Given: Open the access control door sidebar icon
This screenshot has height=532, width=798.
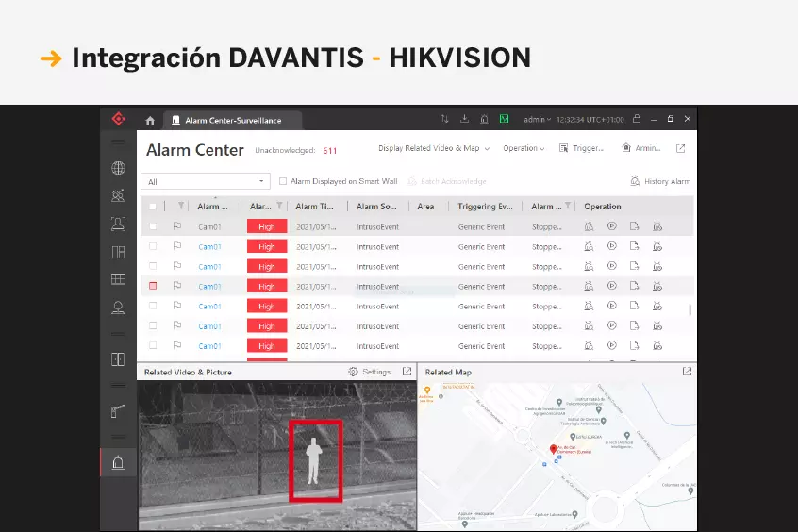Looking at the screenshot, I should pyautogui.click(x=118, y=359).
